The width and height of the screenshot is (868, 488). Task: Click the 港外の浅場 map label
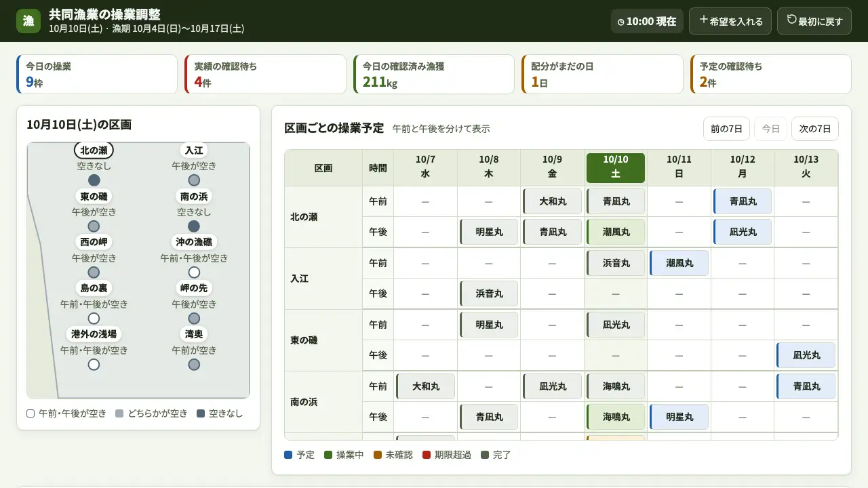[x=94, y=334]
